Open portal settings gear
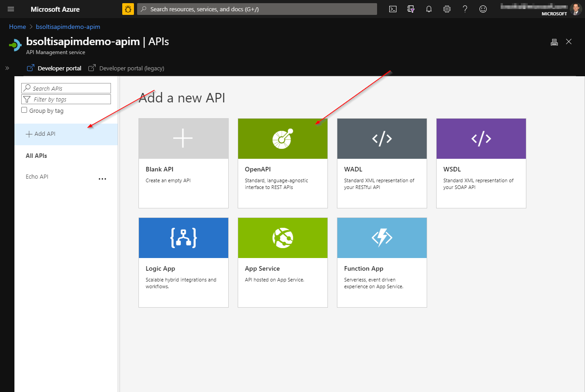Screen dimensions: 585x392 (x=447, y=9)
